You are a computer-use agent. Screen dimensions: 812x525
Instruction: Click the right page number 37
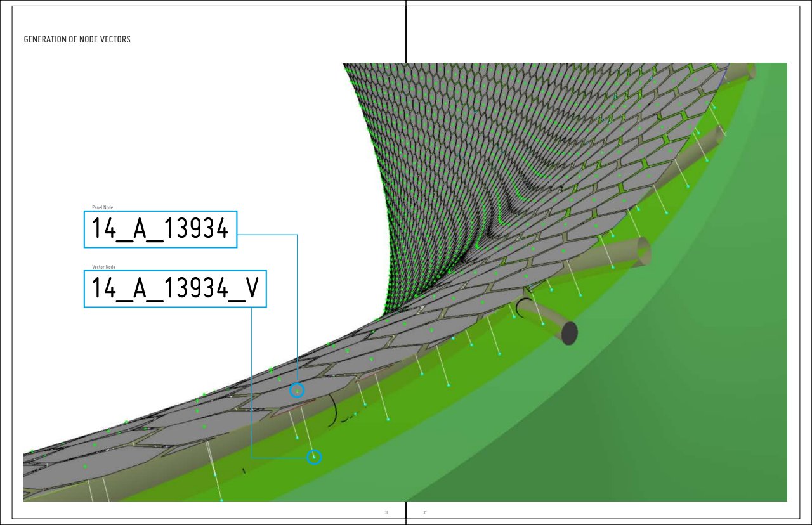coord(425,512)
